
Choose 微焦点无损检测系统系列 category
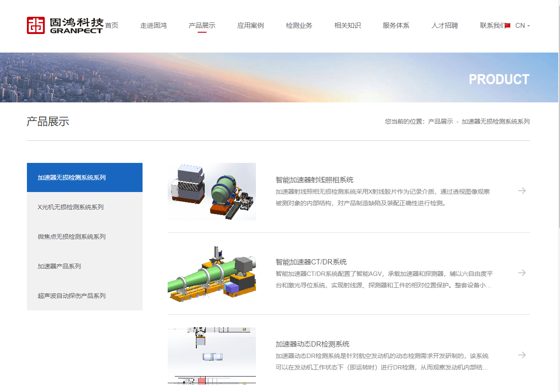pos(71,237)
